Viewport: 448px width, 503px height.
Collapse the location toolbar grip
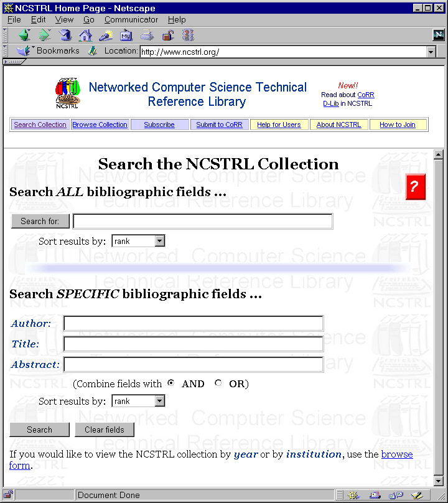click(5, 51)
